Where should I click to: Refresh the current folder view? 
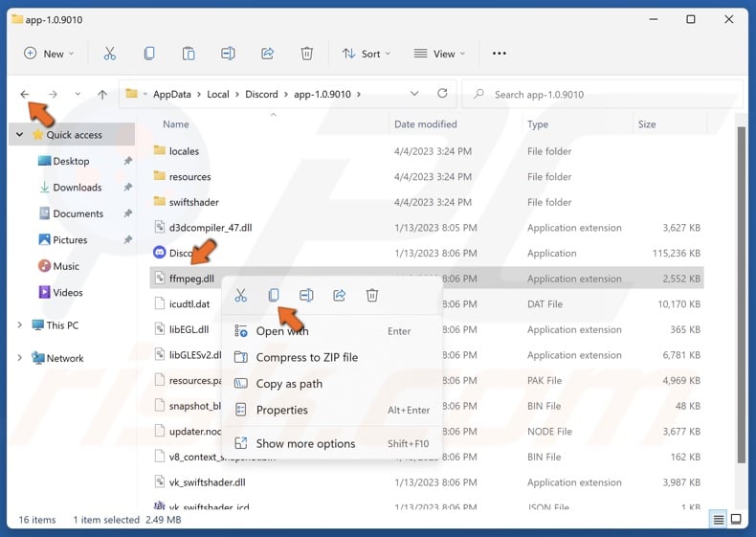point(442,94)
